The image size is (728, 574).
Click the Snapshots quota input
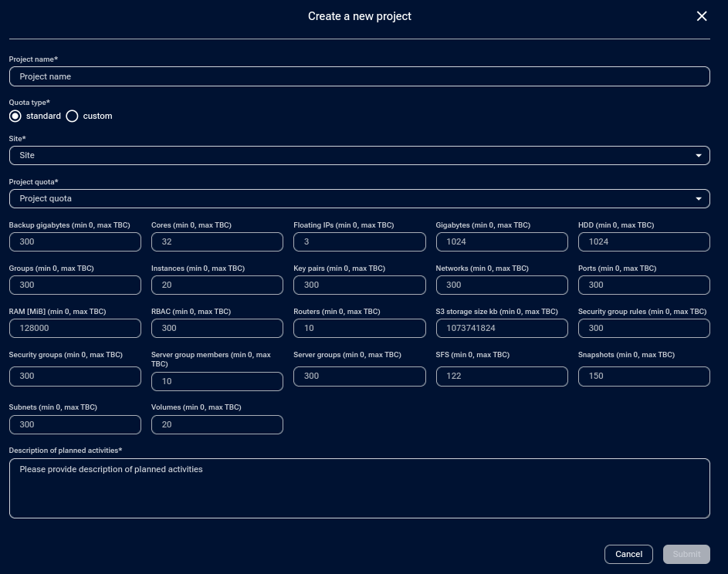(x=643, y=376)
